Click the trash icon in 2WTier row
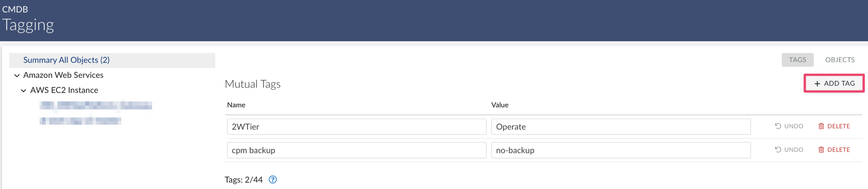The width and height of the screenshot is (868, 189). point(821,126)
